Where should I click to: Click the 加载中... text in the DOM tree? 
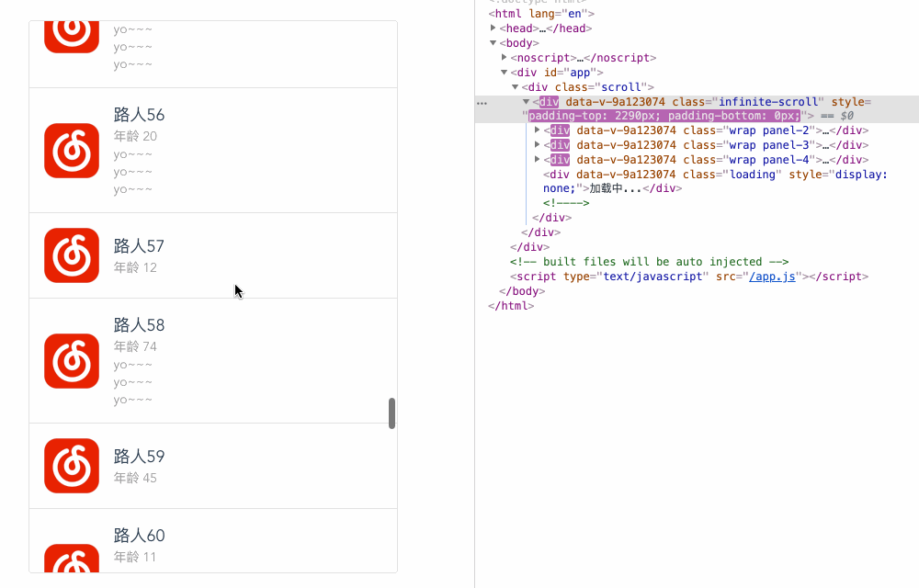[616, 188]
